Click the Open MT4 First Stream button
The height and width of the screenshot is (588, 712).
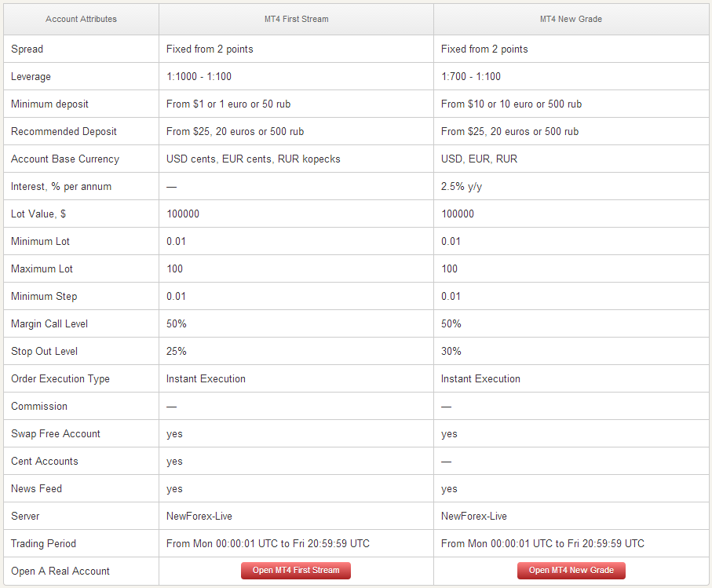(x=296, y=571)
